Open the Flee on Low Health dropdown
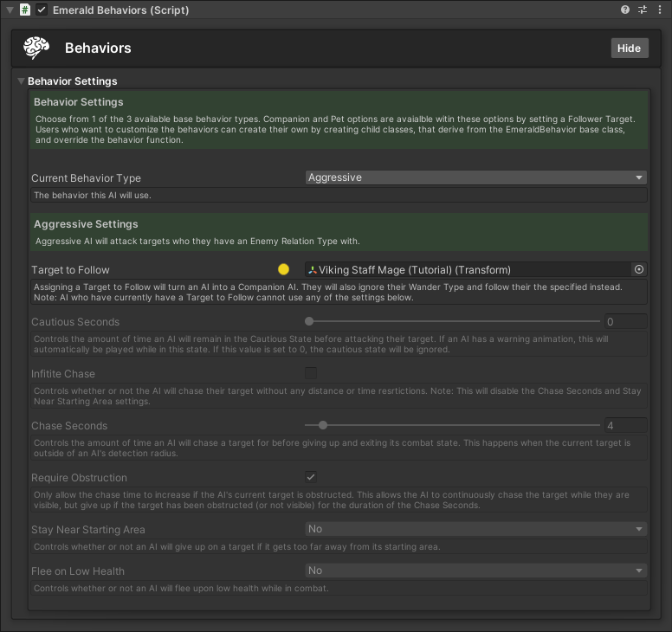672x632 pixels. pos(476,571)
